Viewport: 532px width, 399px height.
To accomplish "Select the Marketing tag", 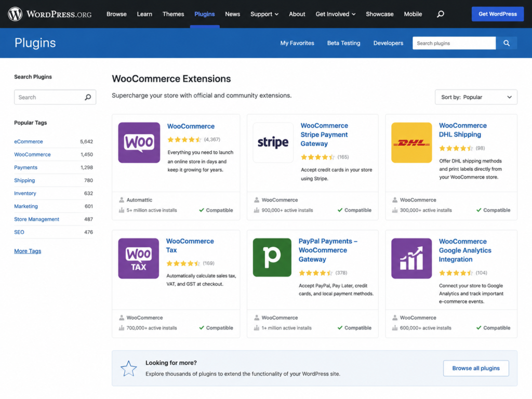I will (26, 206).
